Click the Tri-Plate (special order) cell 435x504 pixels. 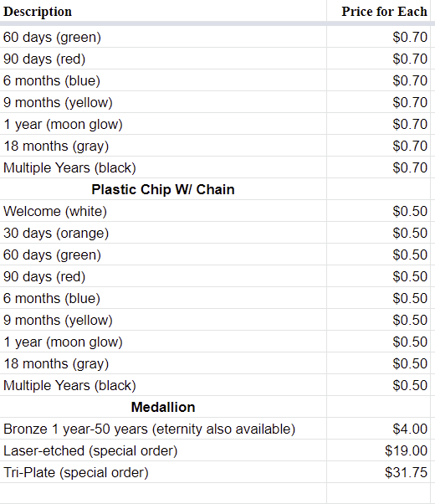click(x=163, y=472)
